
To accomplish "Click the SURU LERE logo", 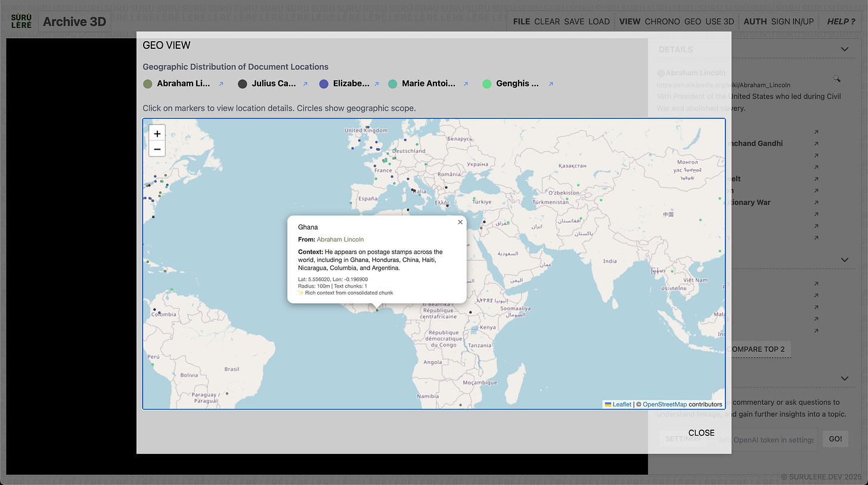I will click(x=21, y=21).
